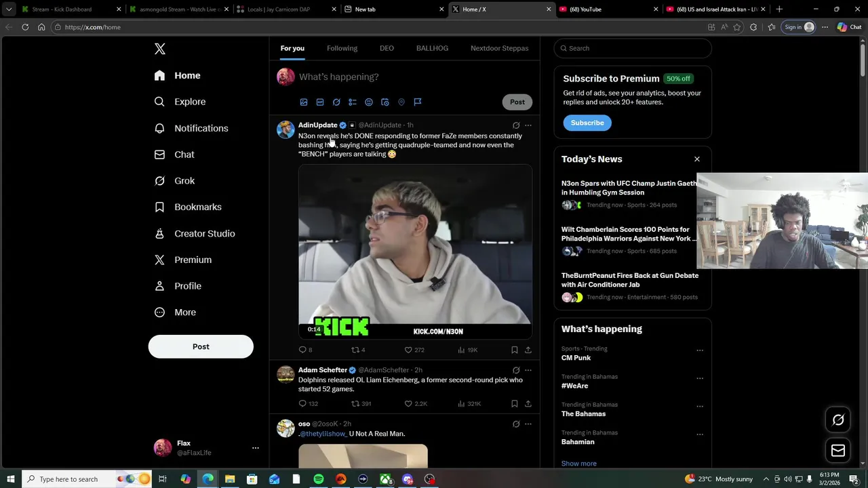Select the For you tab
Image resolution: width=868 pixels, height=488 pixels.
[x=292, y=48]
